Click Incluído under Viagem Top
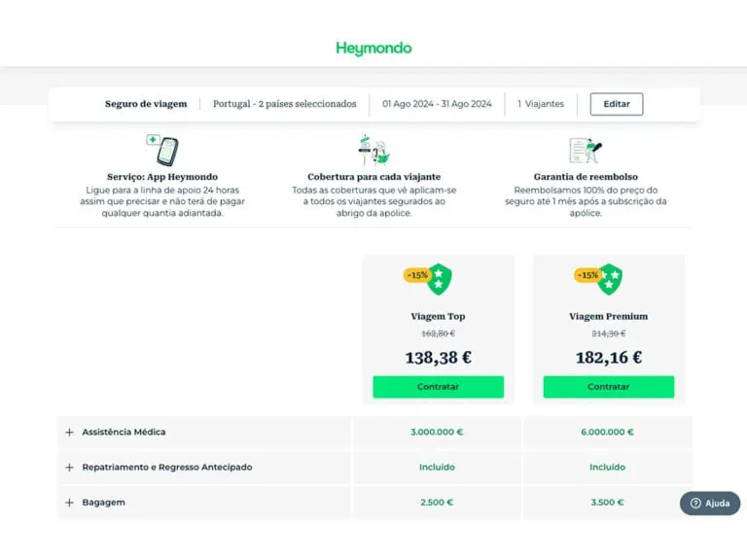 (x=437, y=467)
